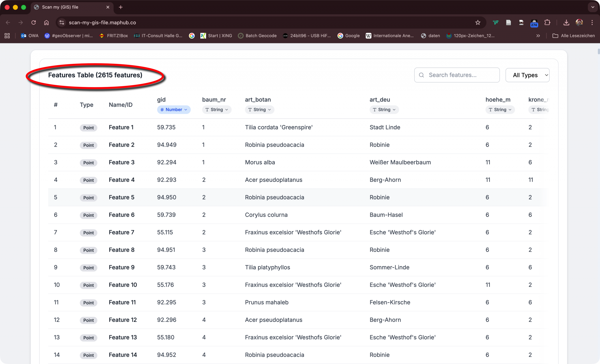This screenshot has height=364, width=600.
Task: Click the browser home icon
Action: click(46, 23)
